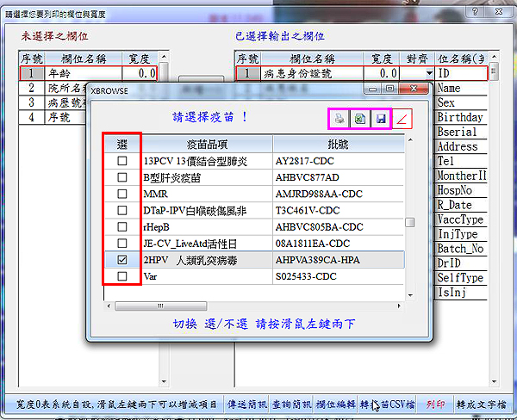Click the red 列印 print button
The image size is (517, 420).
pos(435,404)
